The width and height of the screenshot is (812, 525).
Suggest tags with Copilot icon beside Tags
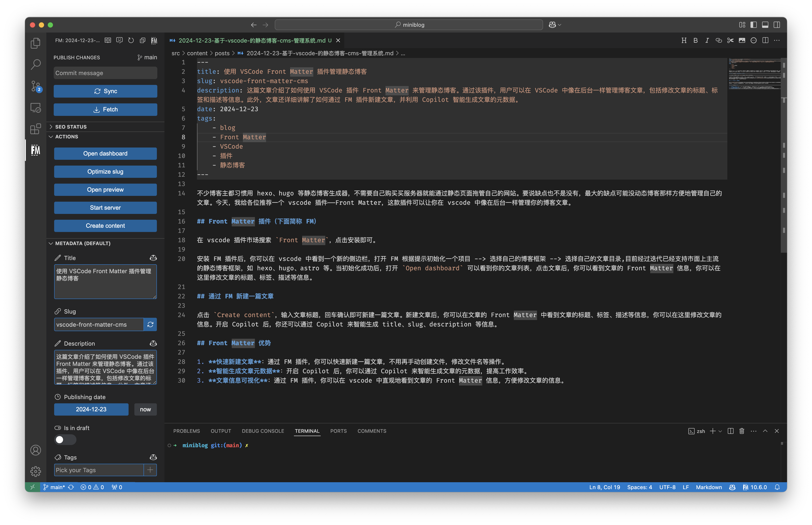click(153, 457)
